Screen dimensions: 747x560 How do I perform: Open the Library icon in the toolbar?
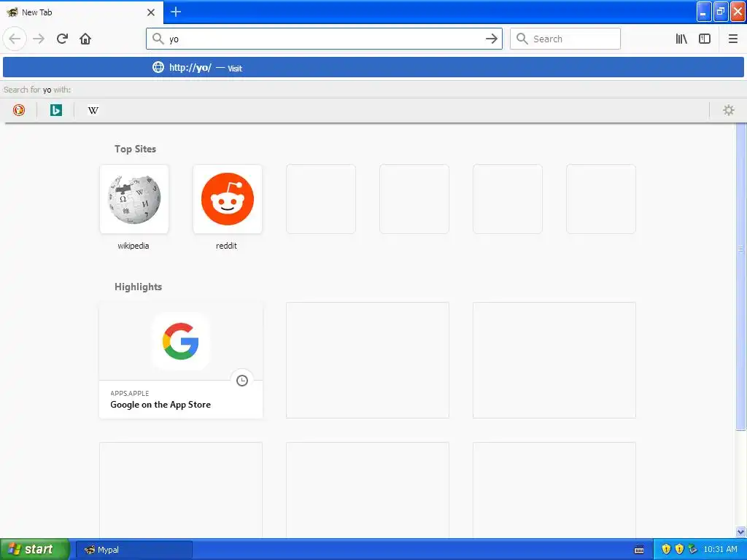tap(681, 39)
